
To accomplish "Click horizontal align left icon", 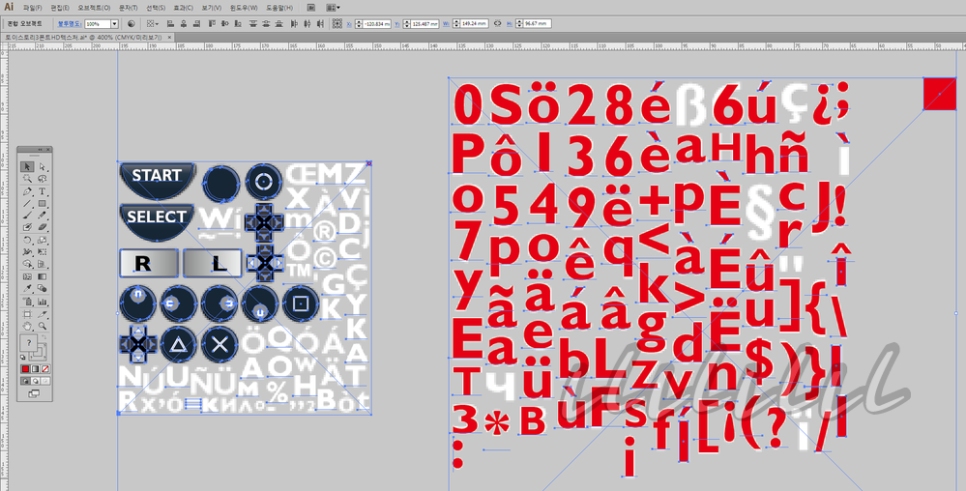I will pos(171,24).
